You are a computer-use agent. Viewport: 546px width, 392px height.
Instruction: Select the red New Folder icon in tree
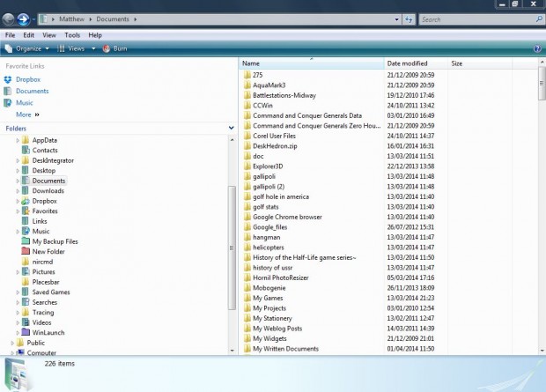[x=25, y=251]
